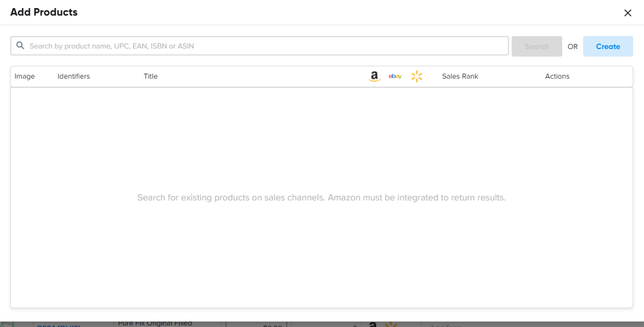Image resolution: width=644 pixels, height=327 pixels.
Task: Select the Title column header
Action: pyautogui.click(x=151, y=76)
